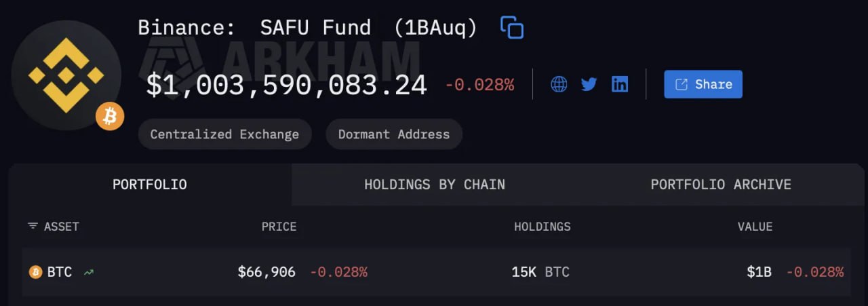Copy the SAFU Fund address icon

pos(512,28)
